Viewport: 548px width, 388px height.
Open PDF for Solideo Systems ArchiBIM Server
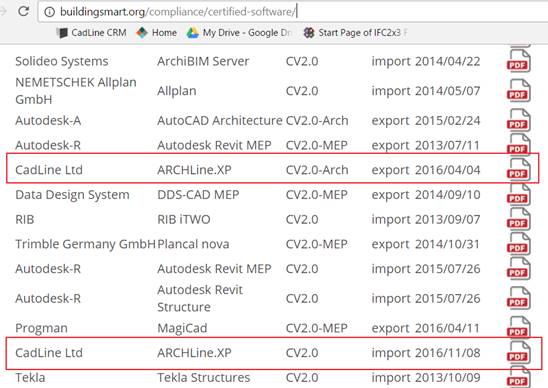(x=518, y=61)
